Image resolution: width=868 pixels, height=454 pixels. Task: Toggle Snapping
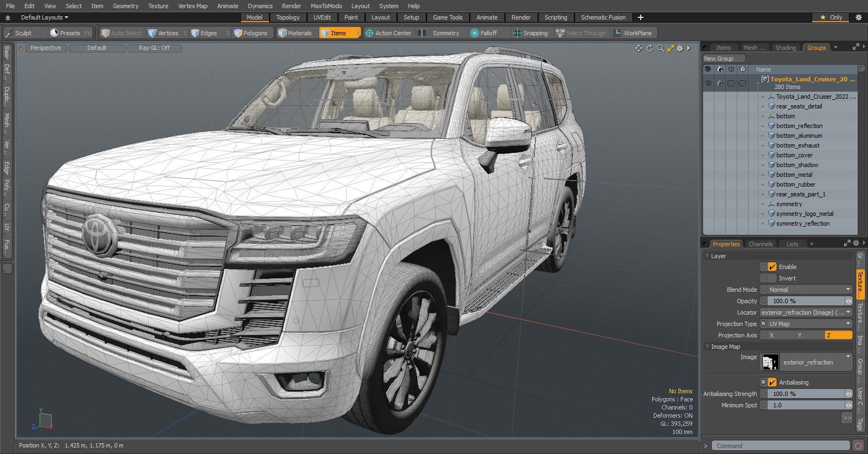[531, 33]
